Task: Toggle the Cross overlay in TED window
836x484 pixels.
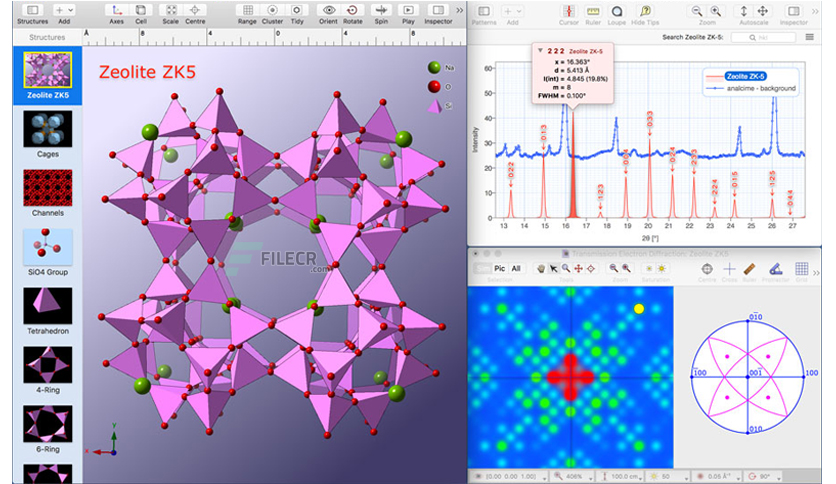Action: (x=729, y=268)
